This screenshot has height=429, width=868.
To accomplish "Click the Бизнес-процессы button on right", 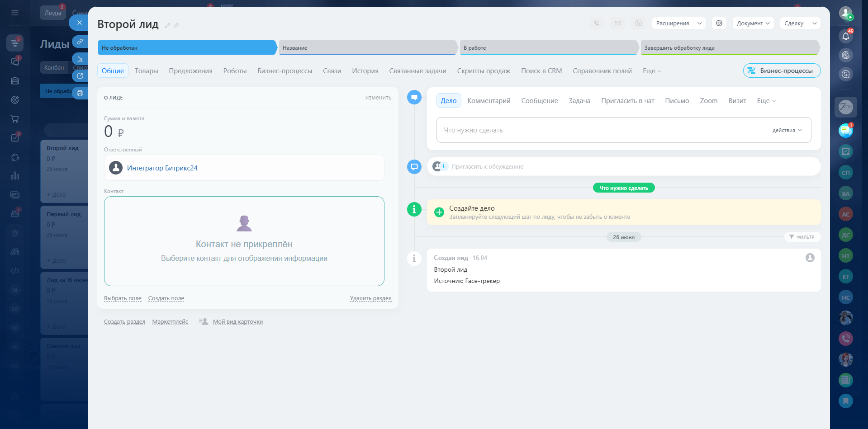I will click(x=781, y=71).
